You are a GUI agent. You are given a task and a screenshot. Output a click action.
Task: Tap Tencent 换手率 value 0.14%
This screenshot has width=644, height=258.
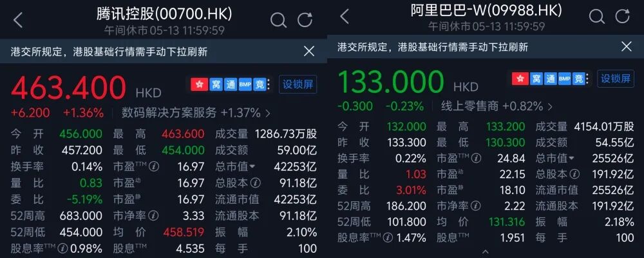pyautogui.click(x=87, y=166)
